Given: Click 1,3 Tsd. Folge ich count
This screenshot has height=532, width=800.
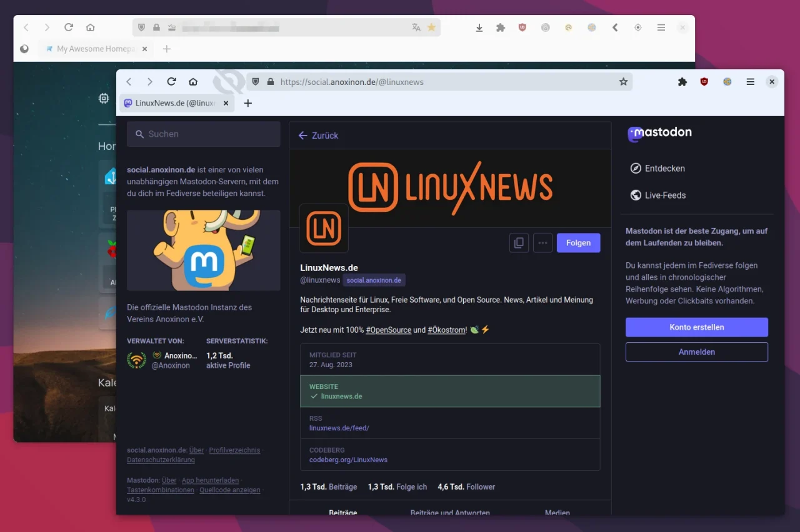Looking at the screenshot, I should [397, 487].
